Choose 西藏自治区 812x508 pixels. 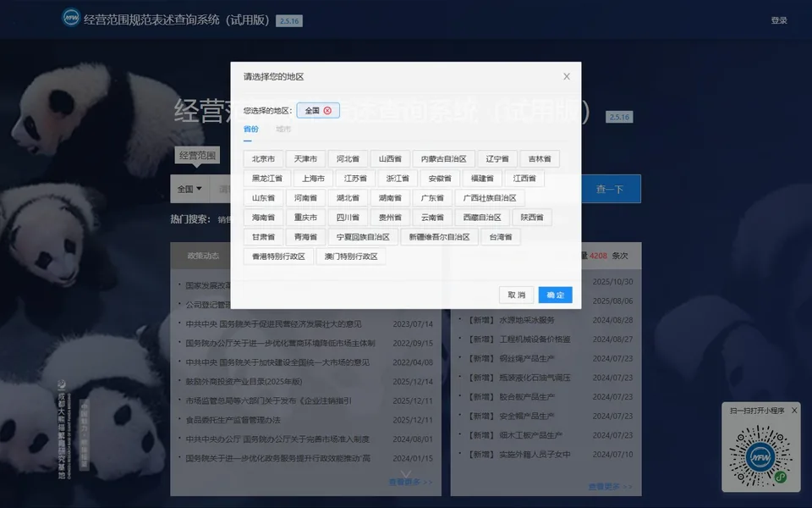coord(482,218)
